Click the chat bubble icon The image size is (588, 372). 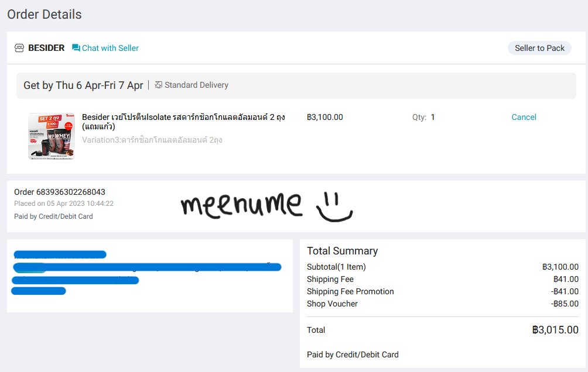pyautogui.click(x=76, y=48)
